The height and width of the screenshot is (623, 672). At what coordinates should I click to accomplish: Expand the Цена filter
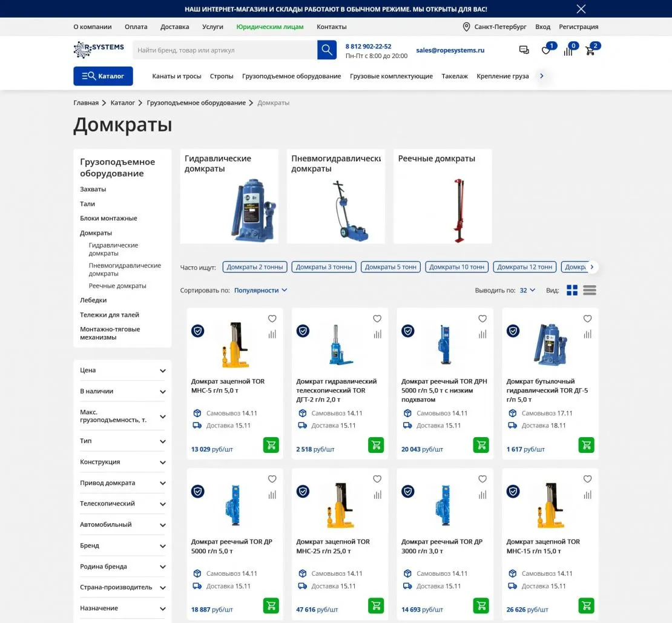(x=122, y=371)
